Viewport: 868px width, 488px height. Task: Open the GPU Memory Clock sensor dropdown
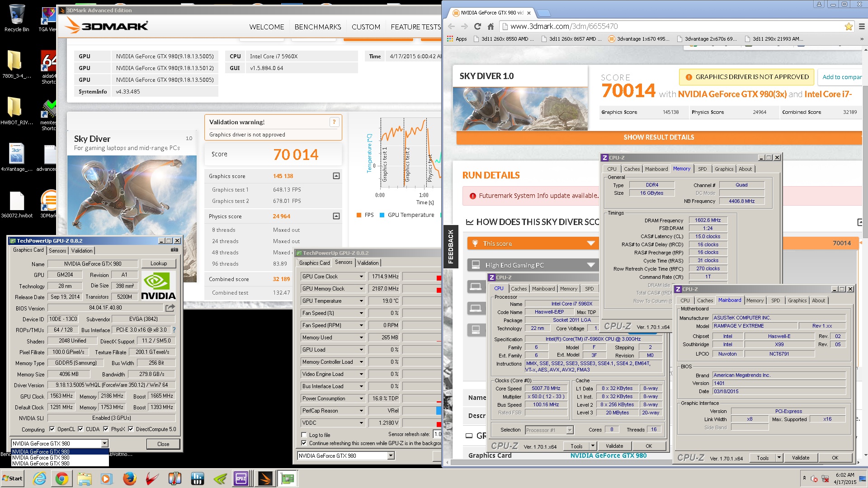[361, 289]
